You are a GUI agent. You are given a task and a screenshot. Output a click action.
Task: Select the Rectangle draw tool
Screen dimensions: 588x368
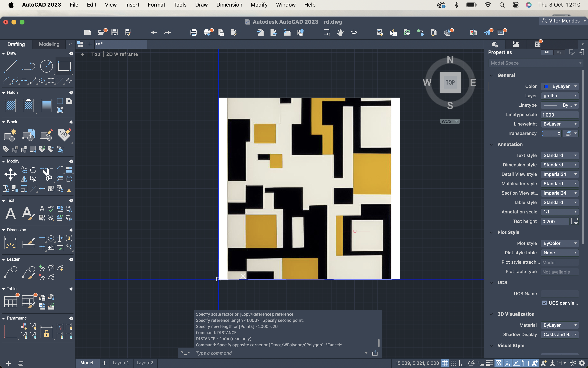64,66
